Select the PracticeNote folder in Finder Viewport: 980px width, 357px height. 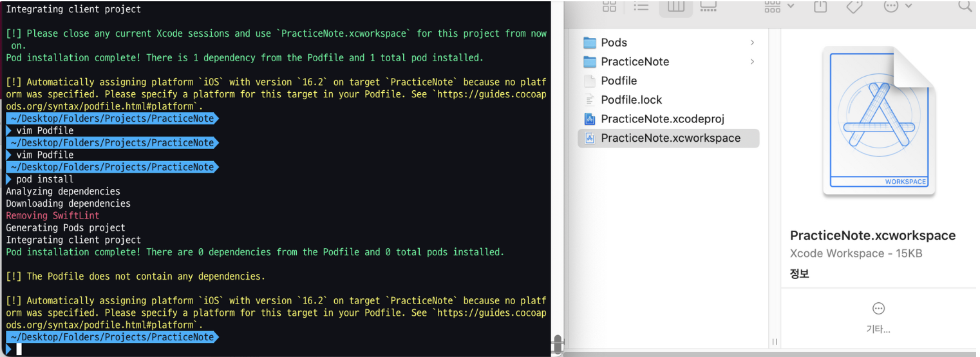pos(668,62)
